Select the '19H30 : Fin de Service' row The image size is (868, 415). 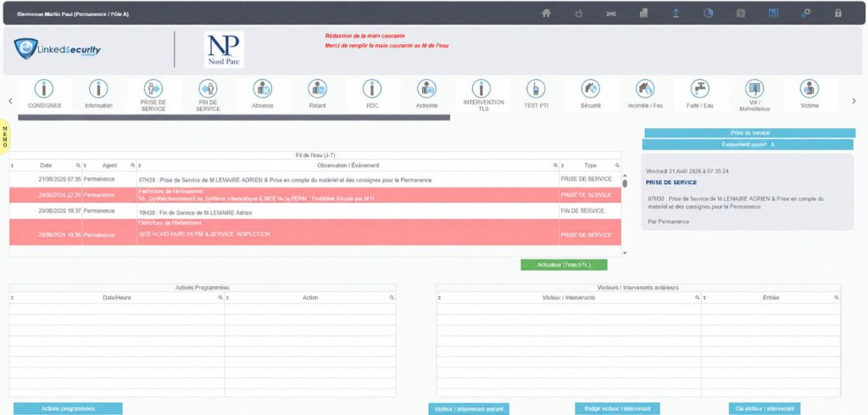click(x=315, y=211)
